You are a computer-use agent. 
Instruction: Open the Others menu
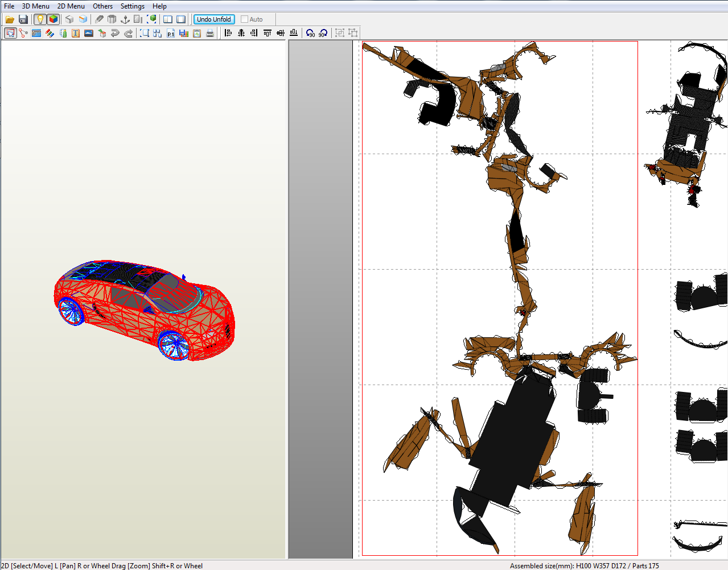coord(102,6)
